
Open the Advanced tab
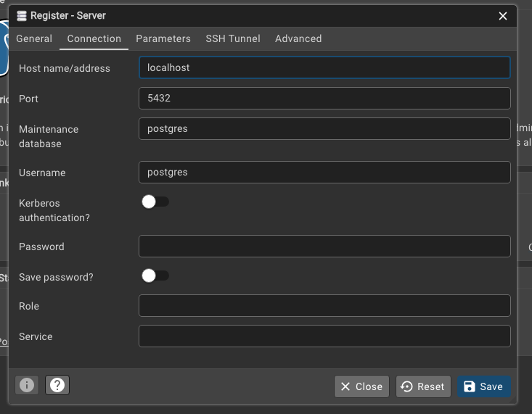pyautogui.click(x=298, y=38)
